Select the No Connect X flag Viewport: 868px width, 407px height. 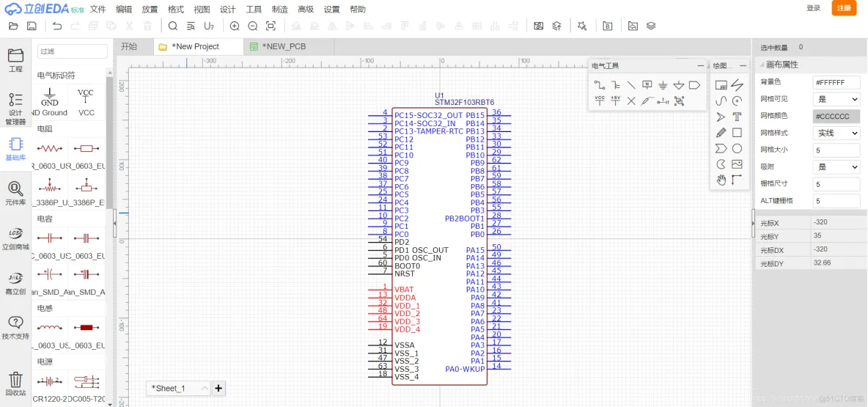tap(631, 100)
